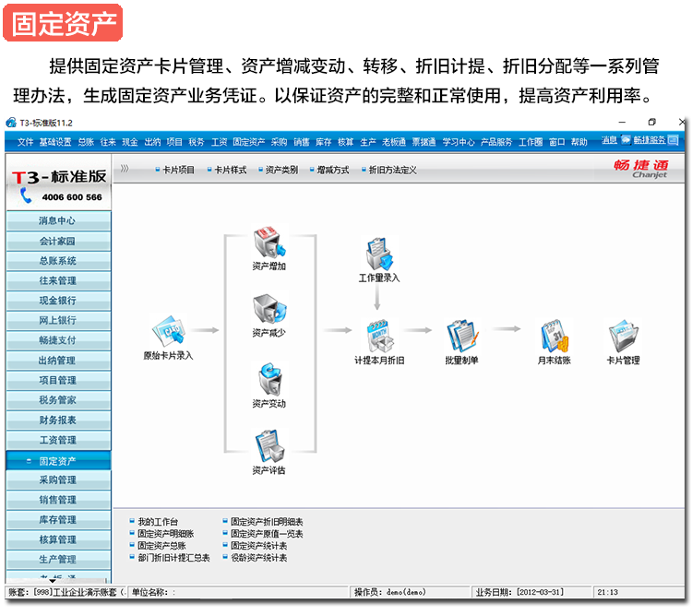
Task: Select the 资产减少 icon
Action: (268, 310)
